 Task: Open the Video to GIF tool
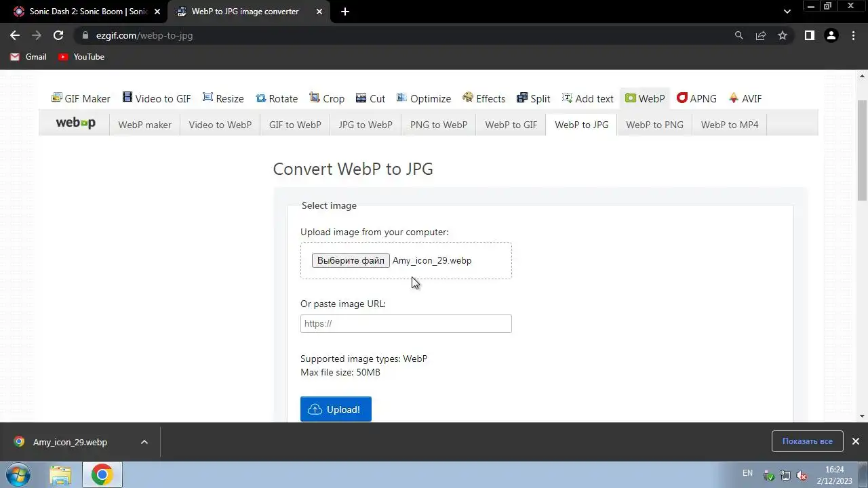click(157, 98)
